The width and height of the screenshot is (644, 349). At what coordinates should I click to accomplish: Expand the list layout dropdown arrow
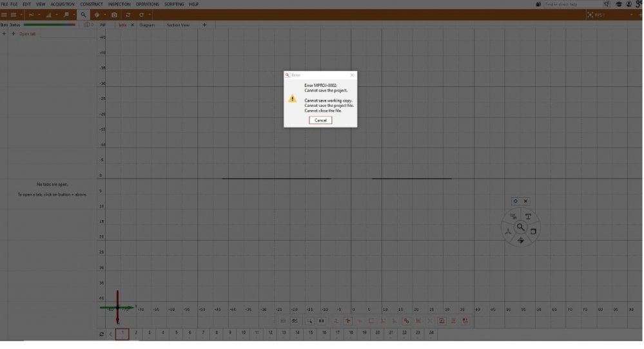click(x=21, y=15)
